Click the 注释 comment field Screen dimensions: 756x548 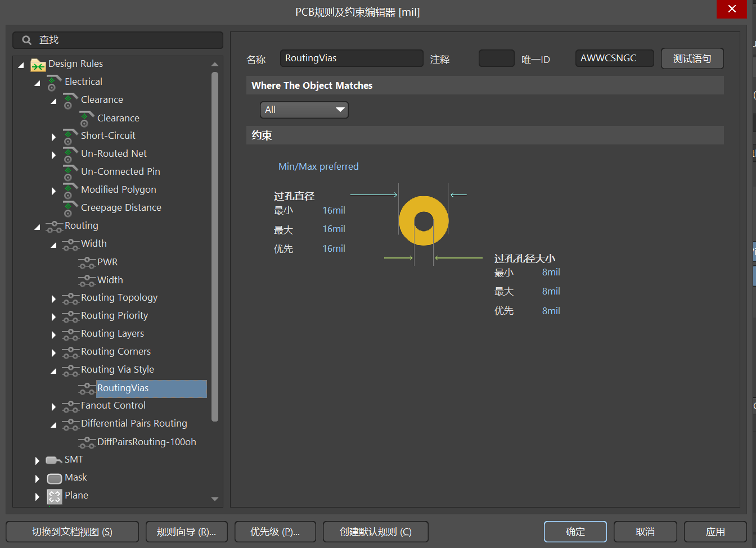[497, 58]
